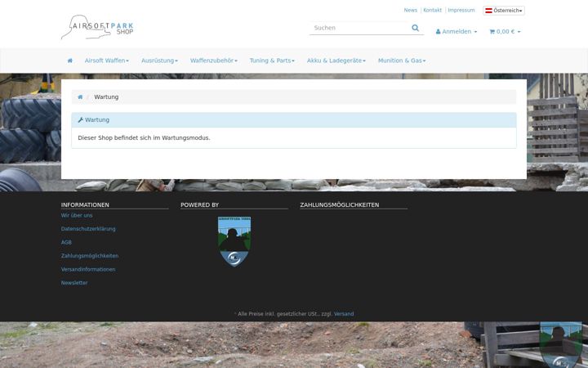Click the Airsoftpark Shop logo
The height and width of the screenshot is (368, 588).
(x=97, y=27)
